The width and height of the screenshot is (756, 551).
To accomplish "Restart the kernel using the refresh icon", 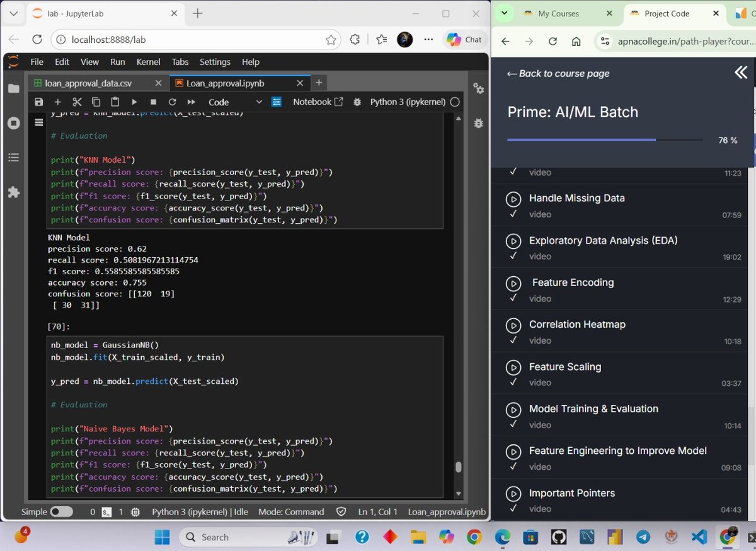I will click(x=172, y=101).
